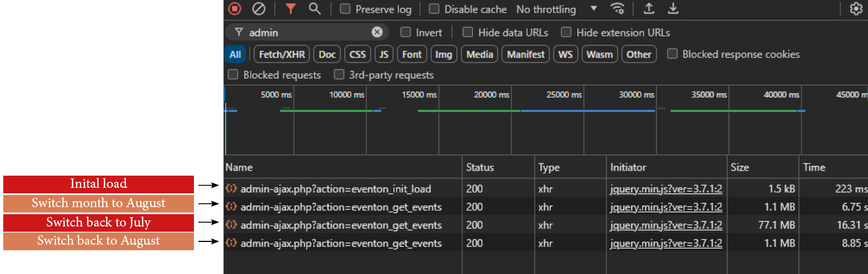The width and height of the screenshot is (868, 274).
Task: Filter by Manifest requests
Action: (525, 54)
